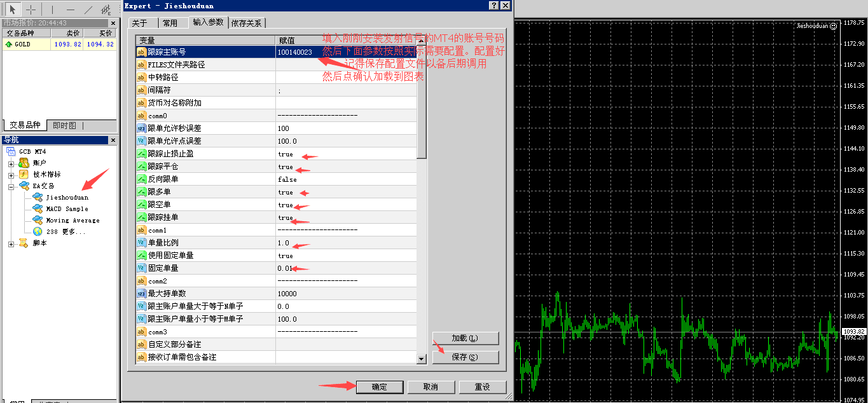Activate the crosshair tool
The width and height of the screenshot is (868, 403).
pos(30,9)
